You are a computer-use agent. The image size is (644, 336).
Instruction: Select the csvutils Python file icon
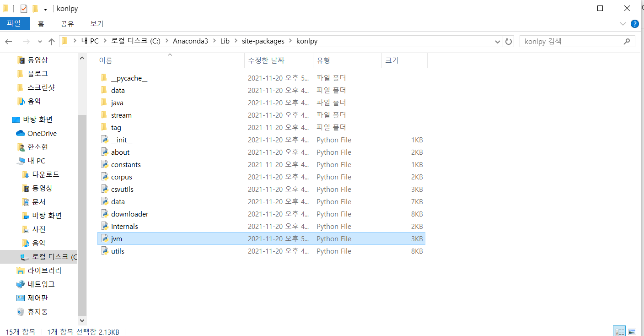point(104,189)
